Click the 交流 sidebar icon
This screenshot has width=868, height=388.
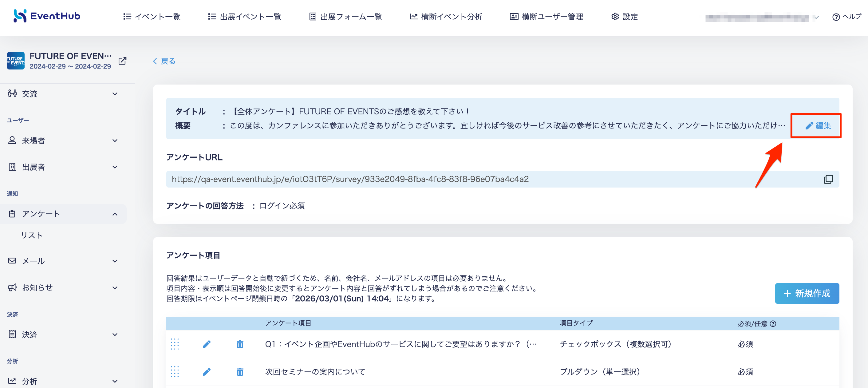tap(12, 93)
